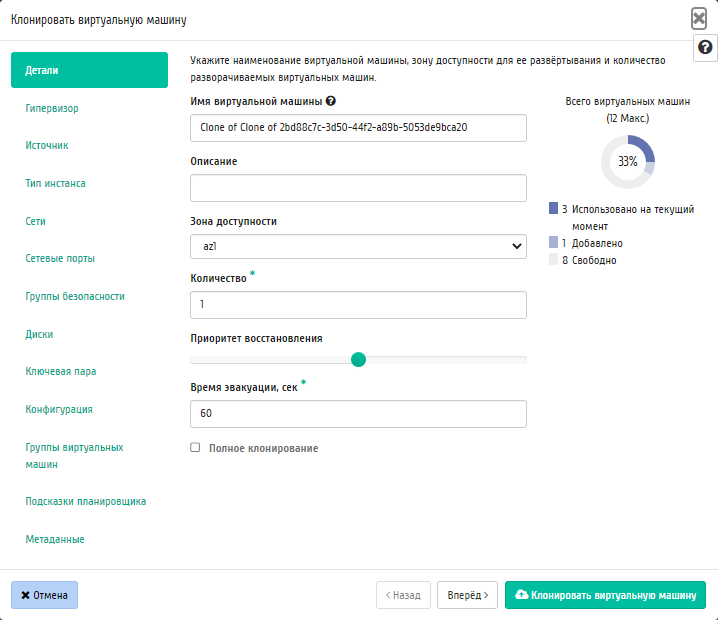Focus the Количество input field

(358, 305)
